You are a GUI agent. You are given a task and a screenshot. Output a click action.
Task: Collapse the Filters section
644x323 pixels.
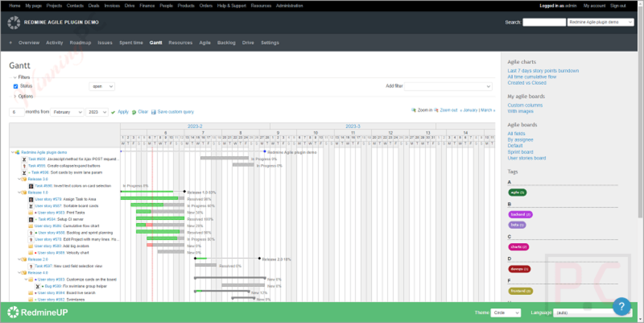[21, 77]
